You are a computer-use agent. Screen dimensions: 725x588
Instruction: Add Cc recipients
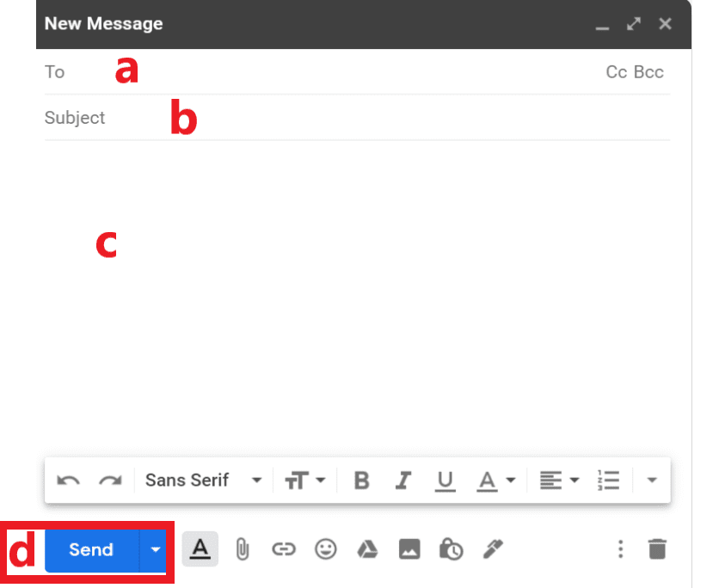[616, 72]
